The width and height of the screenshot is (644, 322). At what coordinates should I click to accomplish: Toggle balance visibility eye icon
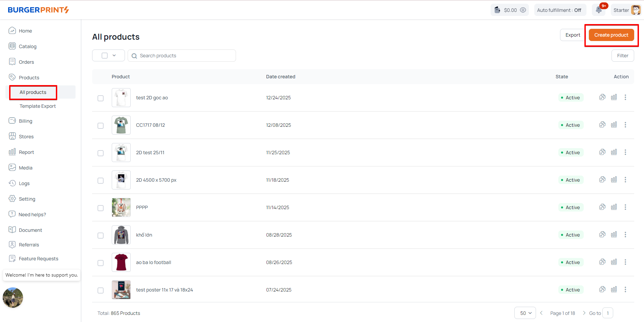[523, 10]
